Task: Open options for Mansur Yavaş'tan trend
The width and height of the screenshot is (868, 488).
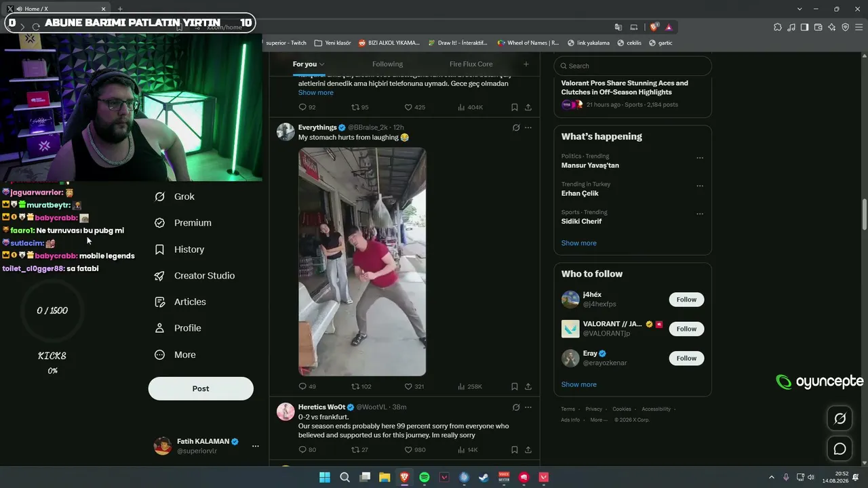Action: click(x=700, y=158)
